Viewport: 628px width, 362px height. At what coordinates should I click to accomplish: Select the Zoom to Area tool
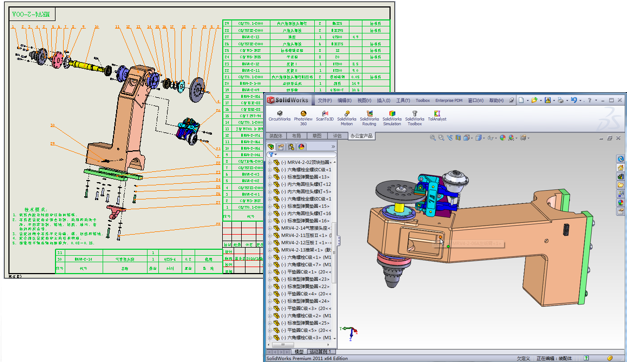coord(441,138)
